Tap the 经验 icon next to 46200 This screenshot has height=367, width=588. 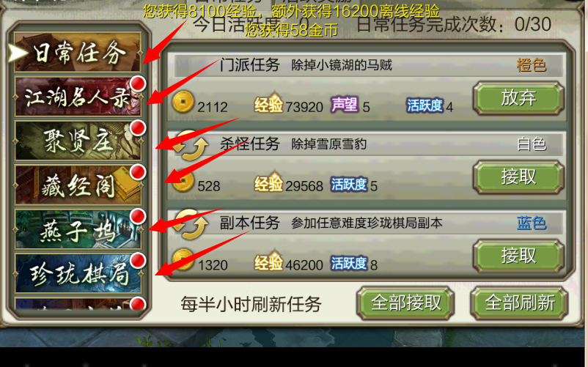pos(268,261)
